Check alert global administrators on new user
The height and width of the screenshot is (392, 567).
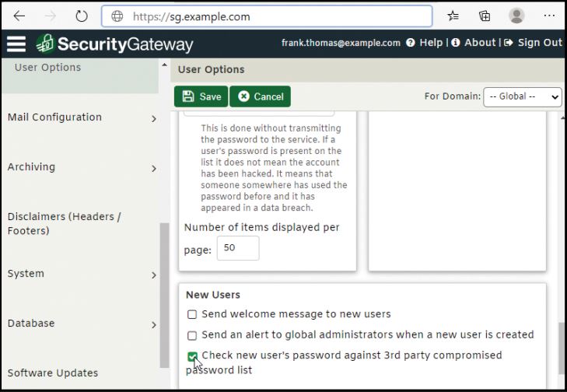pos(192,335)
